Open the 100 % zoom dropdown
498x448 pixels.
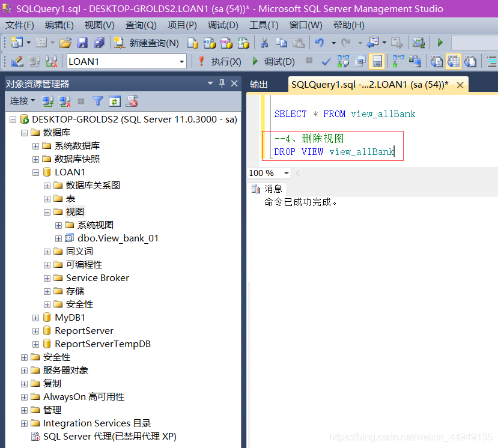(286, 173)
